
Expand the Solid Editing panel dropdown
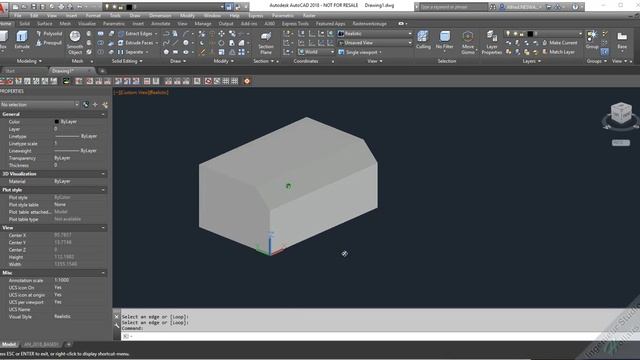(x=127, y=61)
